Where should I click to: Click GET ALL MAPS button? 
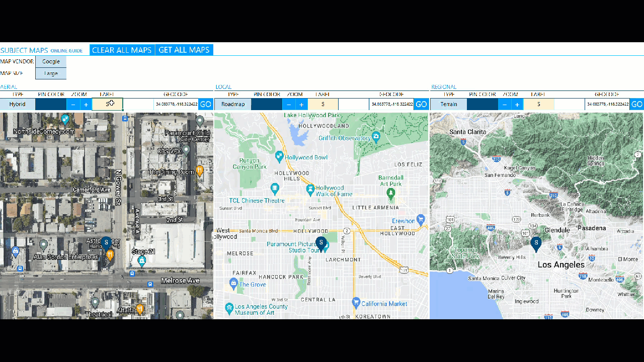click(184, 50)
